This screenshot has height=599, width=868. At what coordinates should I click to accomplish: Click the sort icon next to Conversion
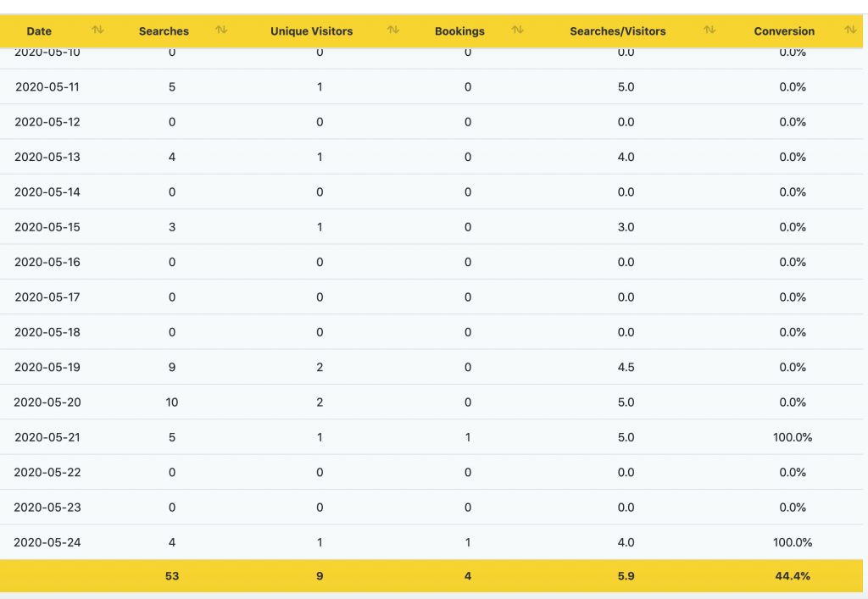pyautogui.click(x=851, y=31)
